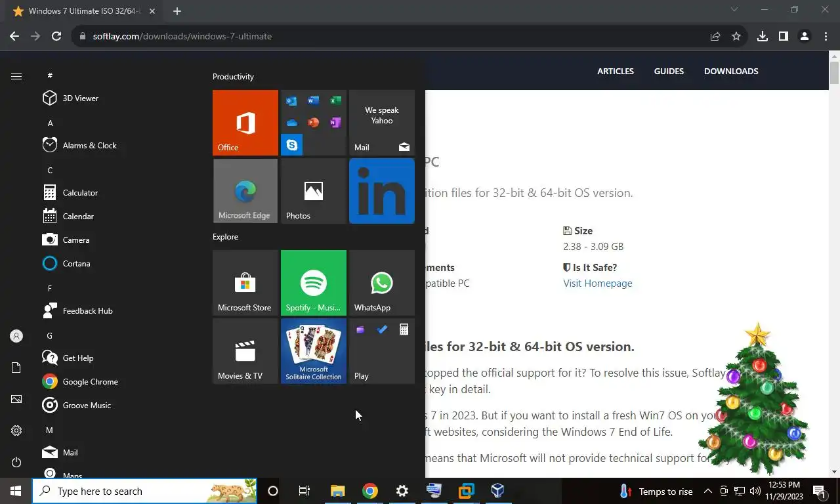
Task: Open Documents icon in Start sidebar
Action: point(16,367)
